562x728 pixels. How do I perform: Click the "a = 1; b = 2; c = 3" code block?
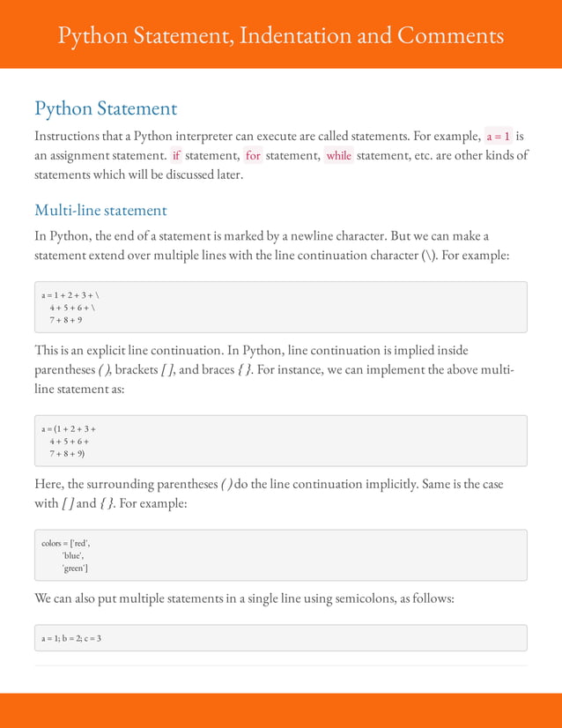pos(280,637)
